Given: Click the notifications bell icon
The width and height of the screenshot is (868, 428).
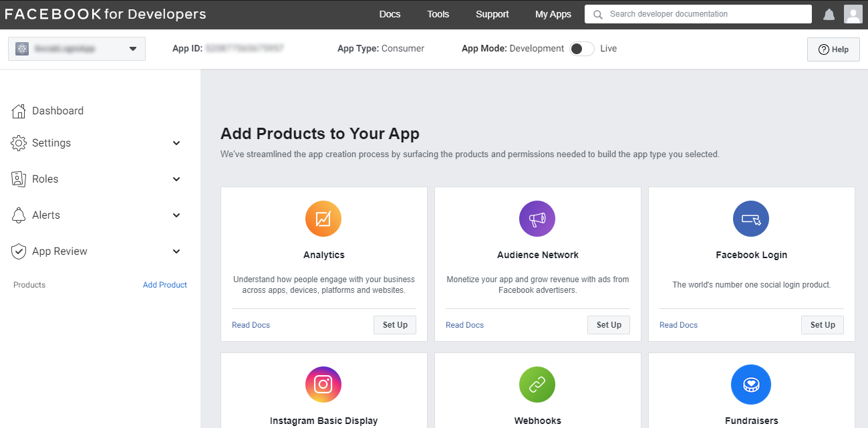Looking at the screenshot, I should pyautogui.click(x=829, y=14).
